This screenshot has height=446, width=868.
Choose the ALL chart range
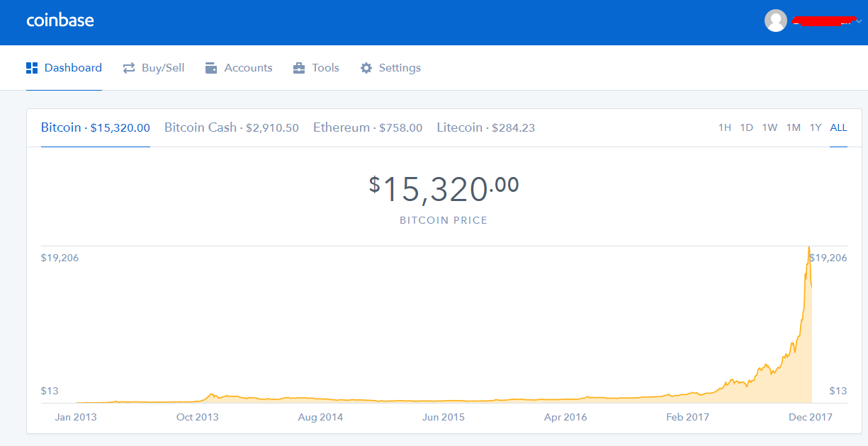coord(838,127)
